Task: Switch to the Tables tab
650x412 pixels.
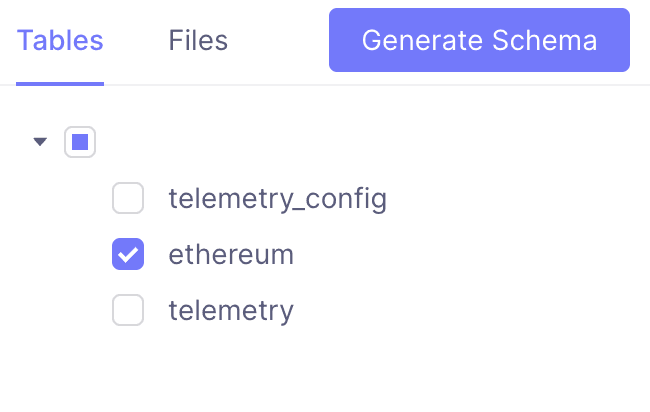Action: click(x=60, y=41)
